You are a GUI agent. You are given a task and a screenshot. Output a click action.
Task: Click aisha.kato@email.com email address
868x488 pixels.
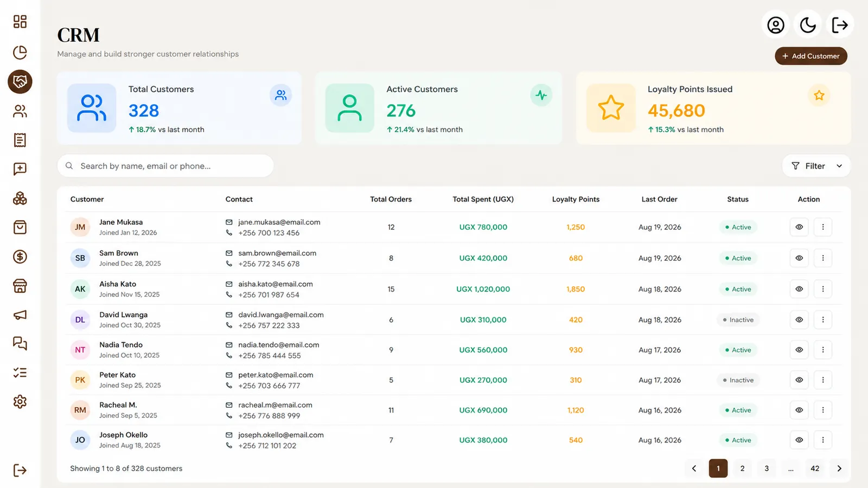(x=276, y=284)
